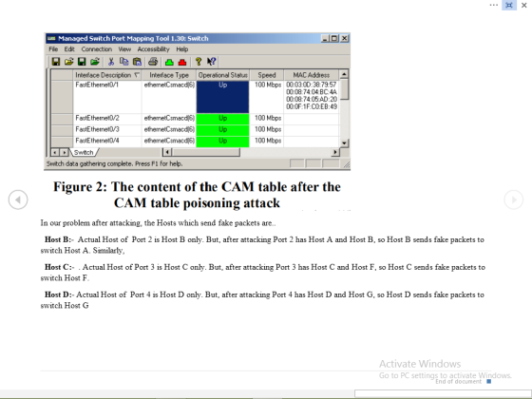Click MAC address 00:0F:1F:C0:EB:49

[312, 106]
